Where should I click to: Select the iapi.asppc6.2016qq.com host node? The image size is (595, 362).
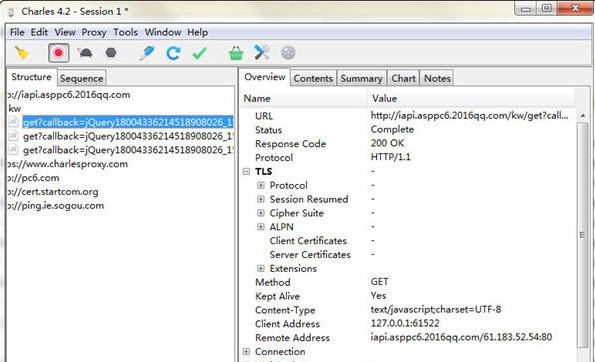click(x=69, y=95)
